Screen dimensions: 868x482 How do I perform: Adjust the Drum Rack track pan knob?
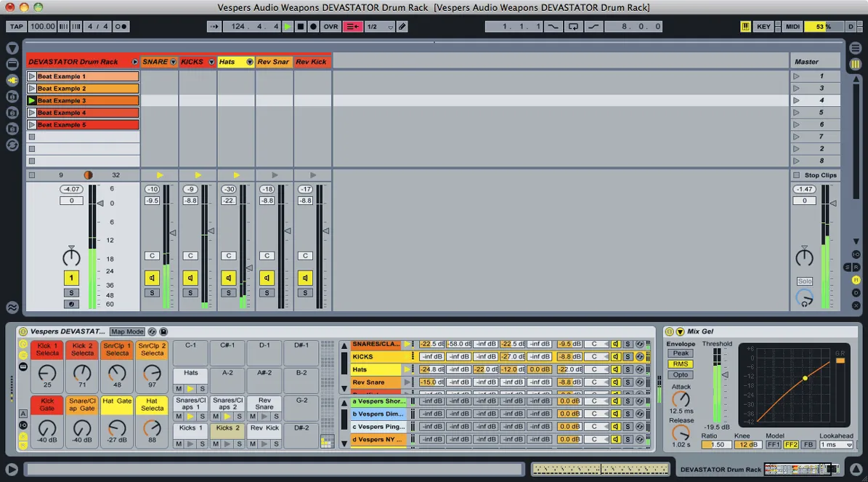(71, 257)
